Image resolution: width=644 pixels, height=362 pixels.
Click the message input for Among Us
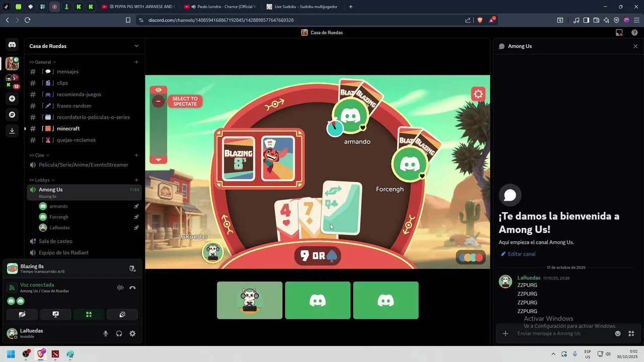[565, 333]
